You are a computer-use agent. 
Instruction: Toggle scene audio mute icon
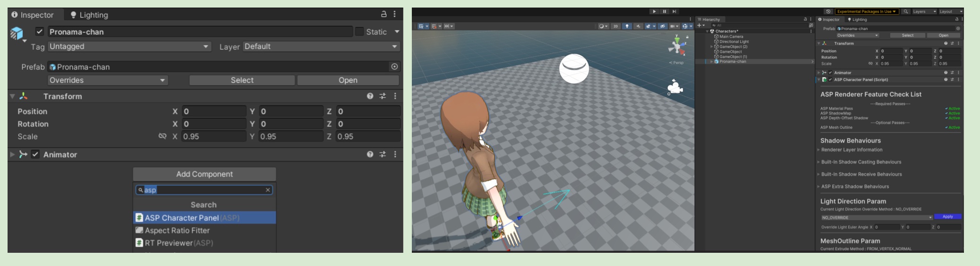point(638,26)
